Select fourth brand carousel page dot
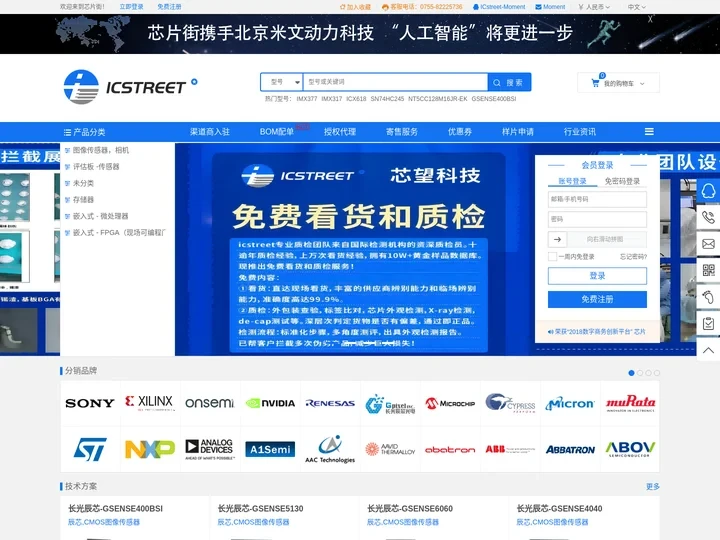 pyautogui.click(x=657, y=373)
